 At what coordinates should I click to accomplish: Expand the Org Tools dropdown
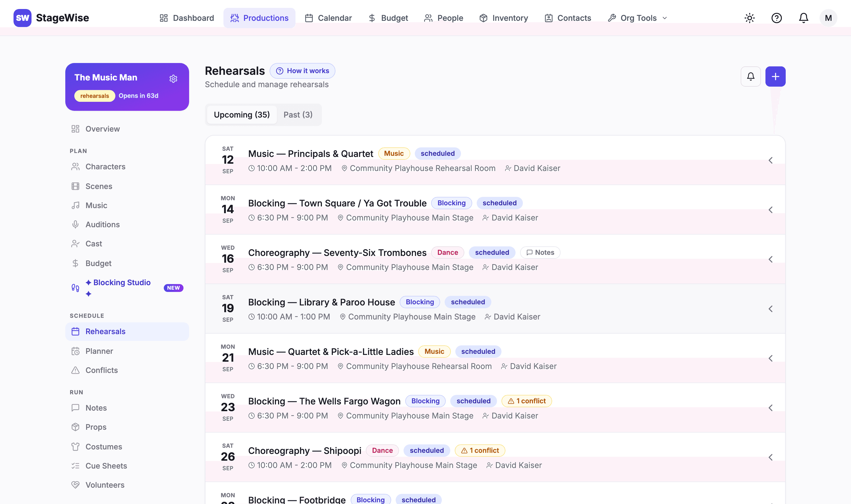(638, 18)
